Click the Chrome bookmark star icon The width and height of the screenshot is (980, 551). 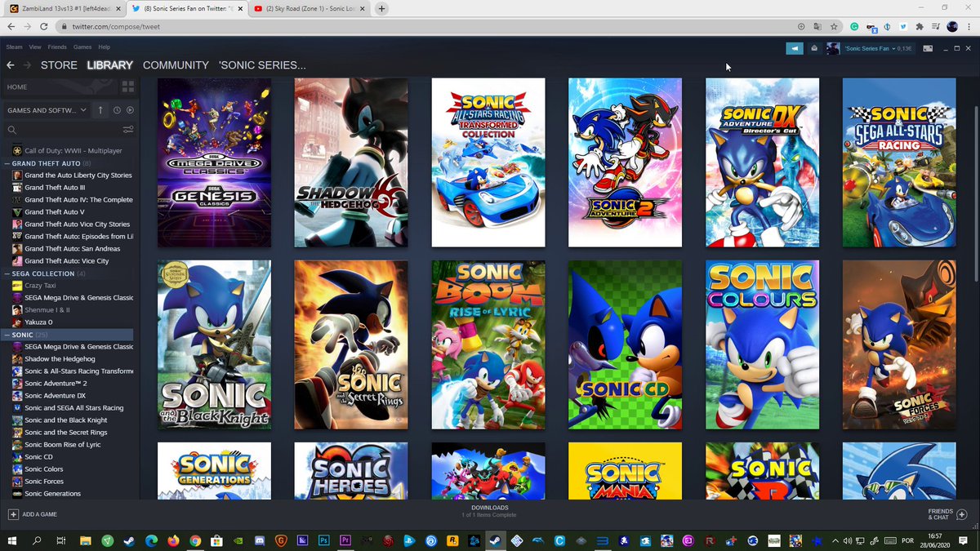[834, 27]
